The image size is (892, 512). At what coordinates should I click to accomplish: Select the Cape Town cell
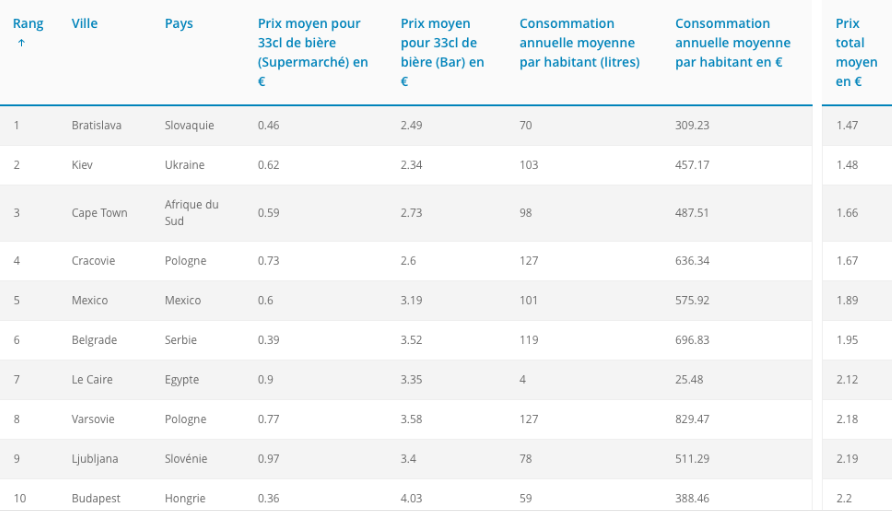99,213
